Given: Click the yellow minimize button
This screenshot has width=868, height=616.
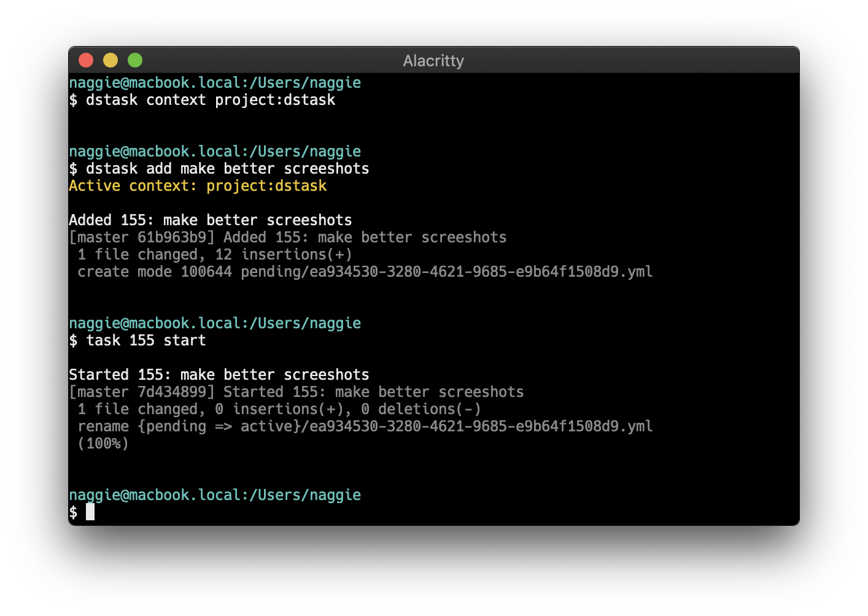Looking at the screenshot, I should tap(110, 60).
